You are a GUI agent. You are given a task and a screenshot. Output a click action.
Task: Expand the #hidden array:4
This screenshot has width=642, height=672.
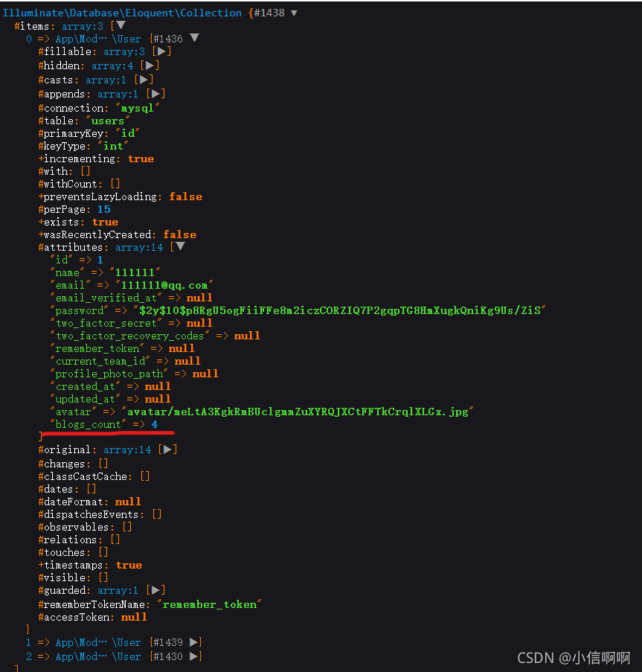pyautogui.click(x=150, y=65)
